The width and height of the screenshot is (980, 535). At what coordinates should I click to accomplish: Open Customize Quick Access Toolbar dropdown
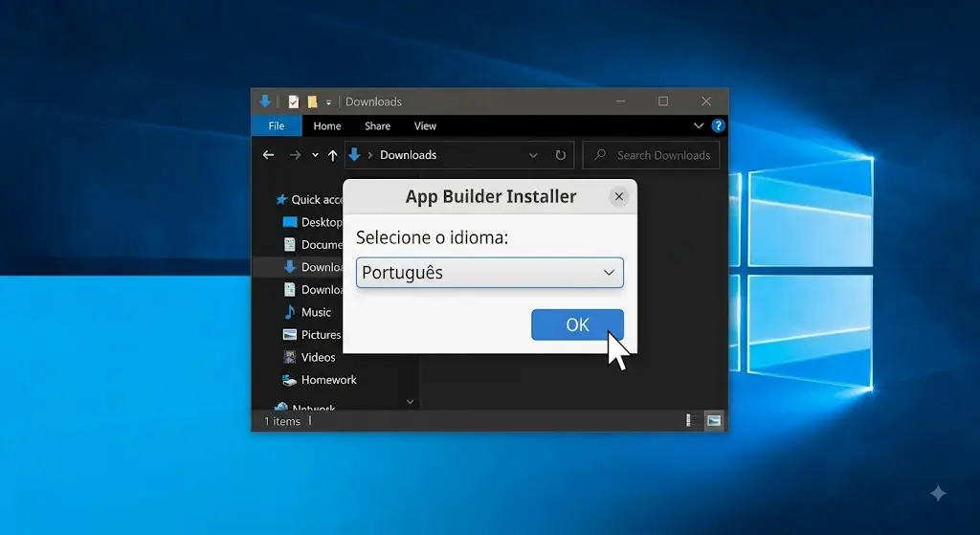point(329,102)
